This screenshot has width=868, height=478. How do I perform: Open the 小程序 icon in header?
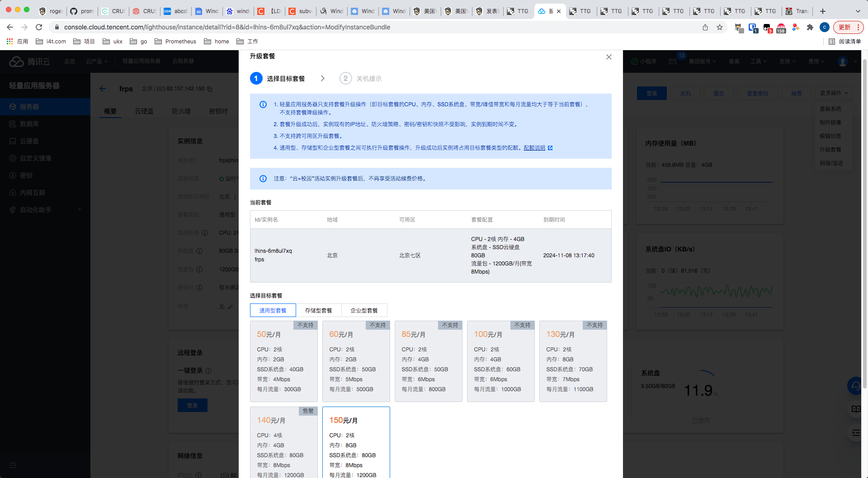click(644, 62)
